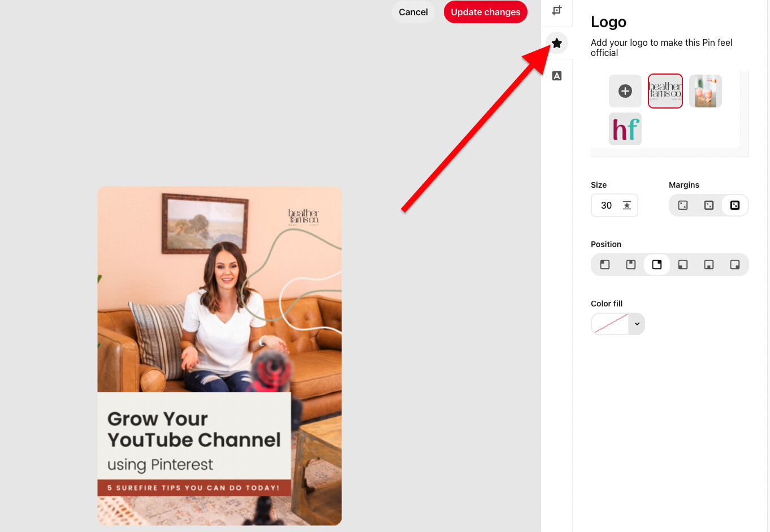This screenshot has width=770, height=532.
Task: Save edits with Update changes
Action: pos(486,12)
